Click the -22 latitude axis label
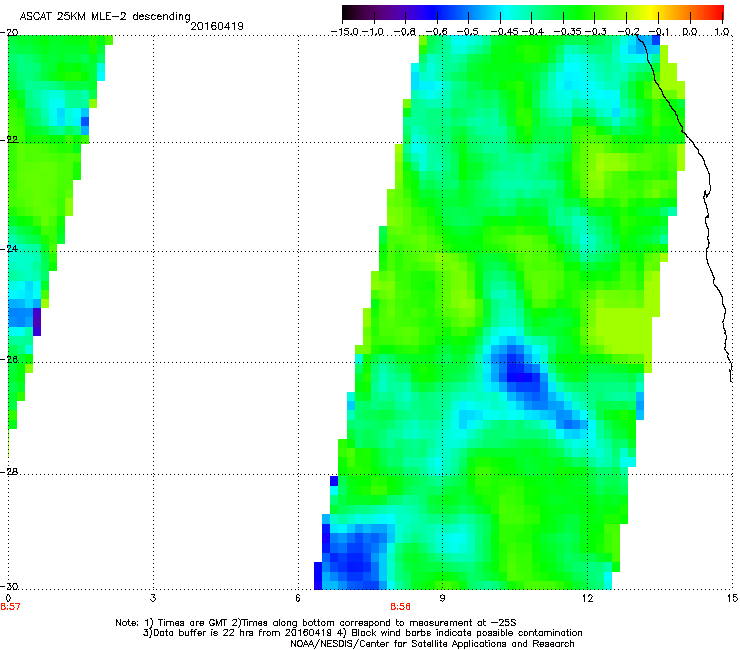Image resolution: width=740 pixels, height=650 pixels. pos(9,139)
